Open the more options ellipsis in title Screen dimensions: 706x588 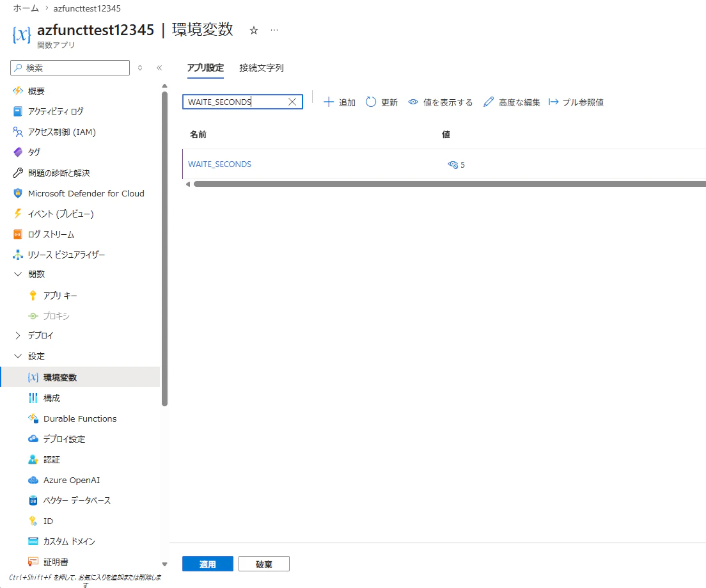coord(274,30)
